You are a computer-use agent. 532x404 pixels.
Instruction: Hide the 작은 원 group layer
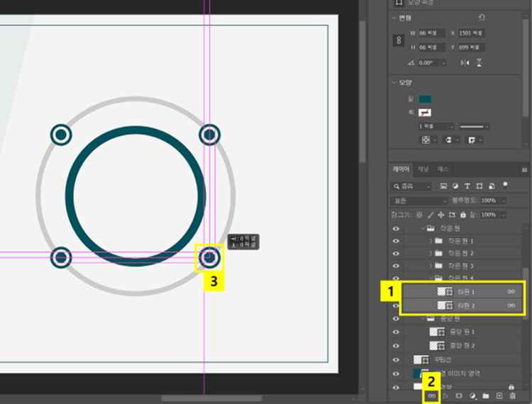point(396,229)
